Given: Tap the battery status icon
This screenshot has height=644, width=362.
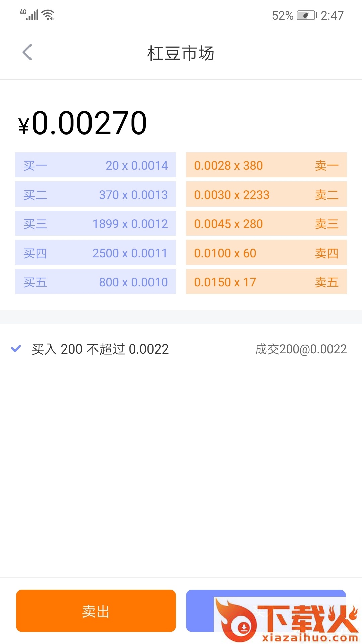Looking at the screenshot, I should click(x=306, y=15).
